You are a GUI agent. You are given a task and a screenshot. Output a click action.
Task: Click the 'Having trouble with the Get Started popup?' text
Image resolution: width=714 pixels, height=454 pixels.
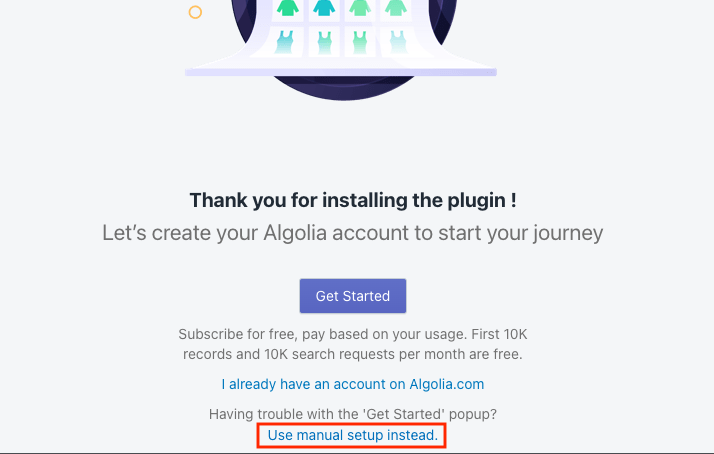352,414
